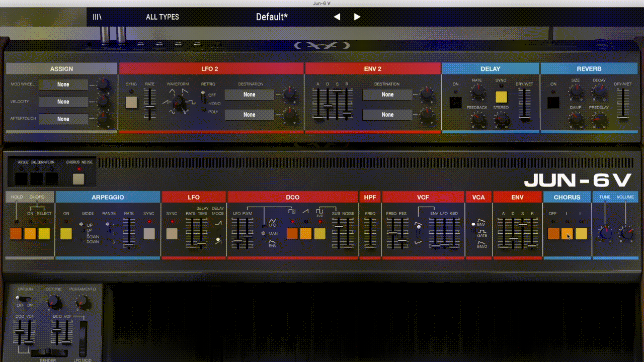Click the Aftertouch amount knob
Screen dimensions: 644x362
pos(104,119)
